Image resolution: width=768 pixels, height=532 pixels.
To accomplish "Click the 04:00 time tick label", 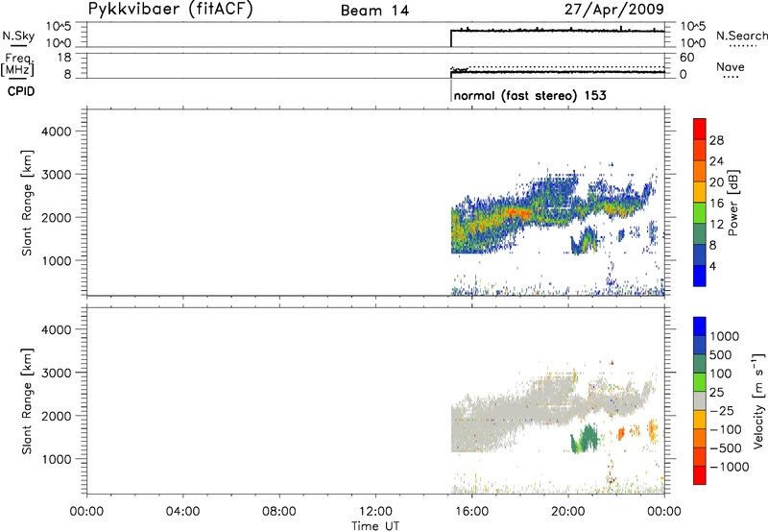I will (x=182, y=512).
